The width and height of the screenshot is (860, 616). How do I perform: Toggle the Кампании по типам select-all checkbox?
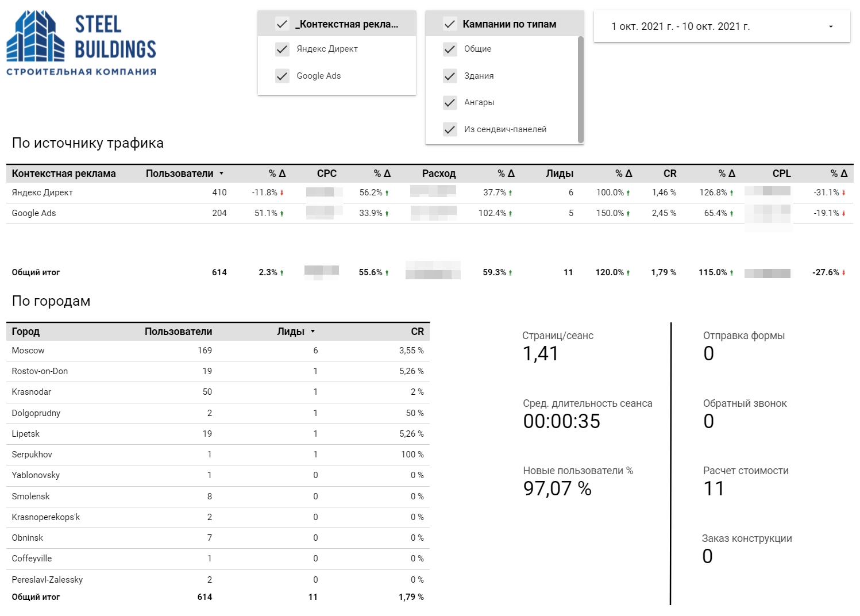pos(450,24)
